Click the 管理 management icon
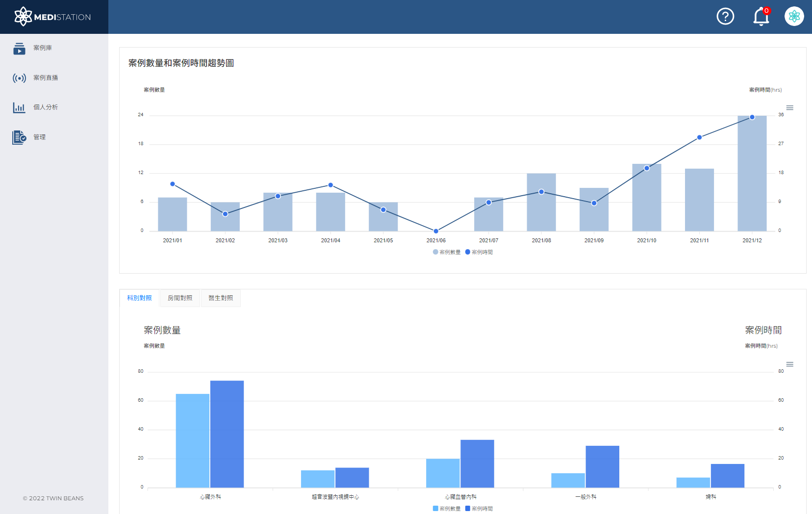 click(19, 137)
